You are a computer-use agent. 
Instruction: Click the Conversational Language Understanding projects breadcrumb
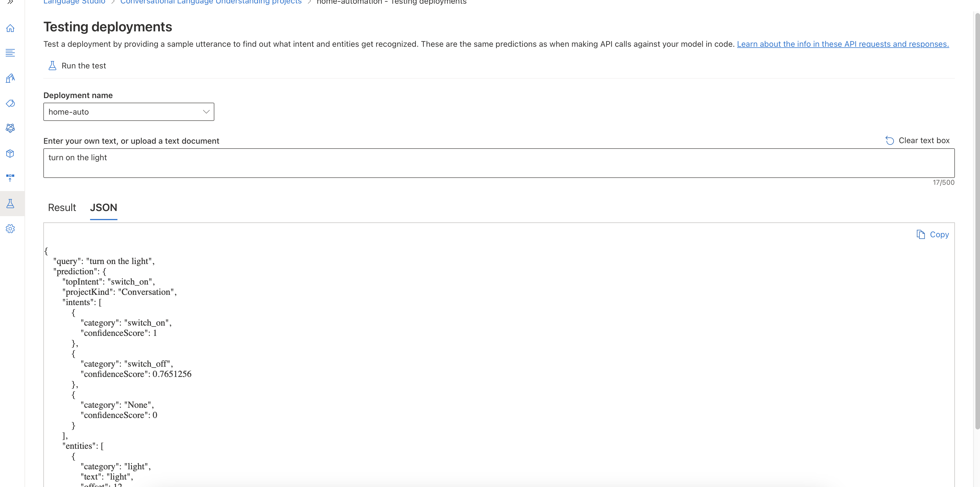pyautogui.click(x=211, y=2)
